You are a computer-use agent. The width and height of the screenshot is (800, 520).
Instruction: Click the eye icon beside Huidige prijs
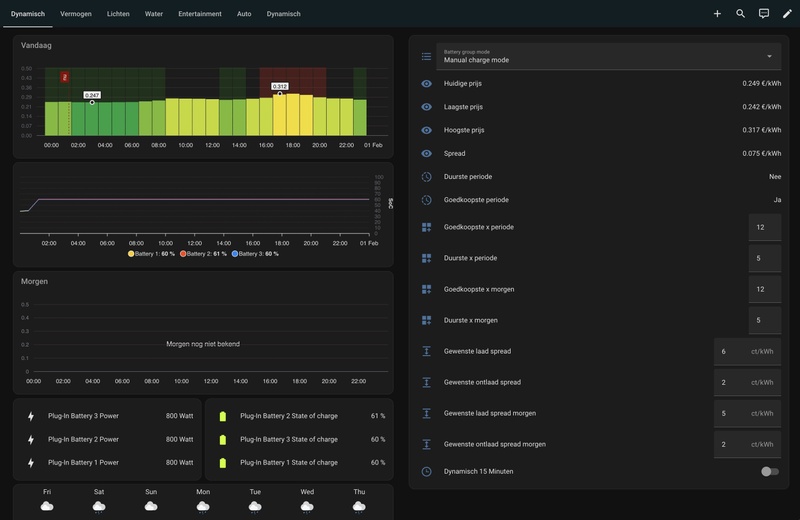tap(426, 84)
